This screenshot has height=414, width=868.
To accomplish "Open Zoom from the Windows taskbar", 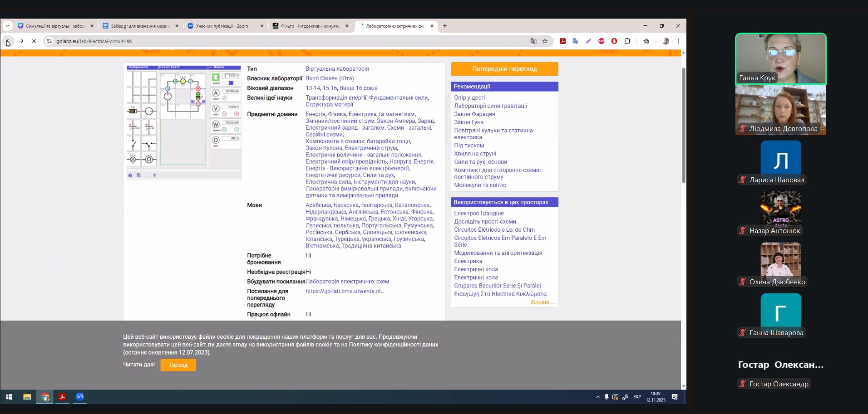I will tap(80, 397).
